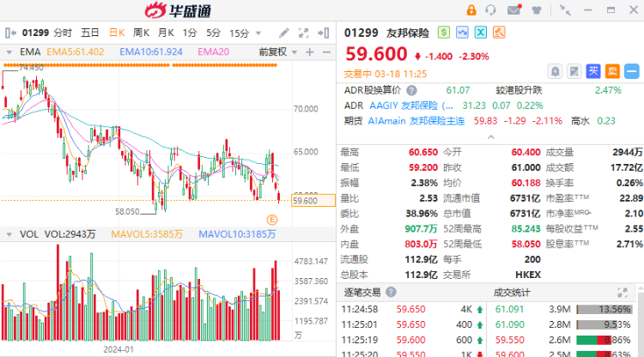Select the 日K chart tab

(x=117, y=33)
